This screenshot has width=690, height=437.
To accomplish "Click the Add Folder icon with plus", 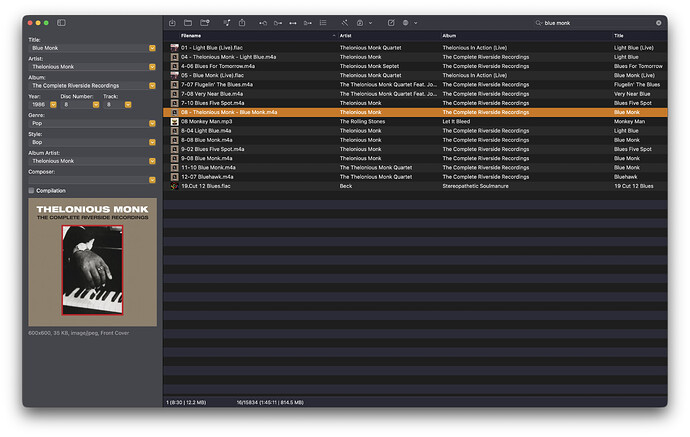I will (x=205, y=22).
